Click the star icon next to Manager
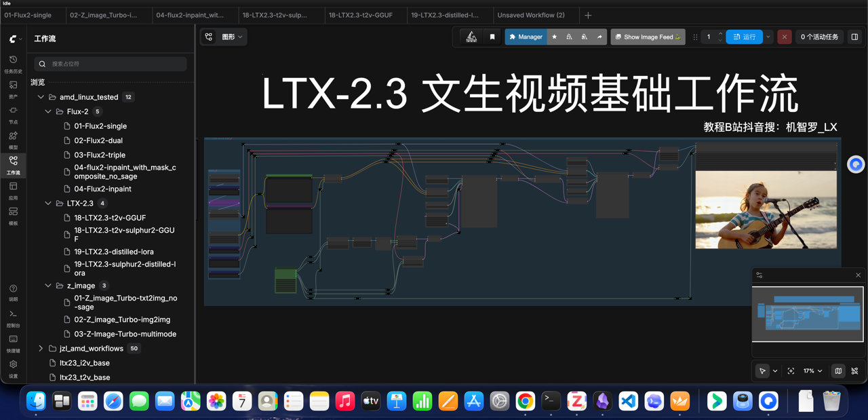This screenshot has height=420, width=868. coord(554,37)
